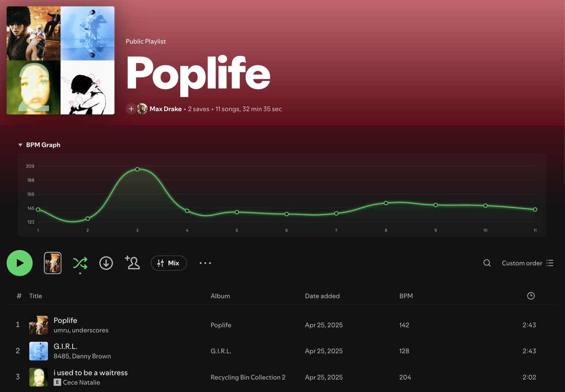Open Recycling Bin Collection 2 album link
The height and width of the screenshot is (392, 565).
[248, 377]
